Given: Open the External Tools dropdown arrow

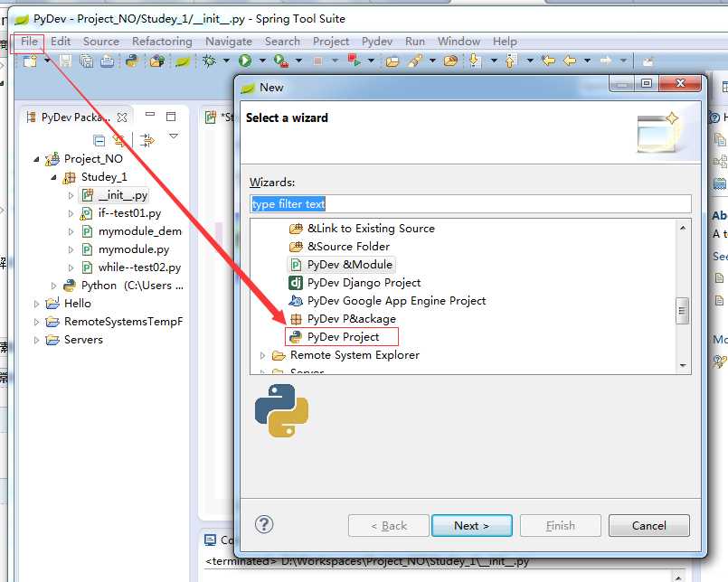Looking at the screenshot, I should pos(298,61).
